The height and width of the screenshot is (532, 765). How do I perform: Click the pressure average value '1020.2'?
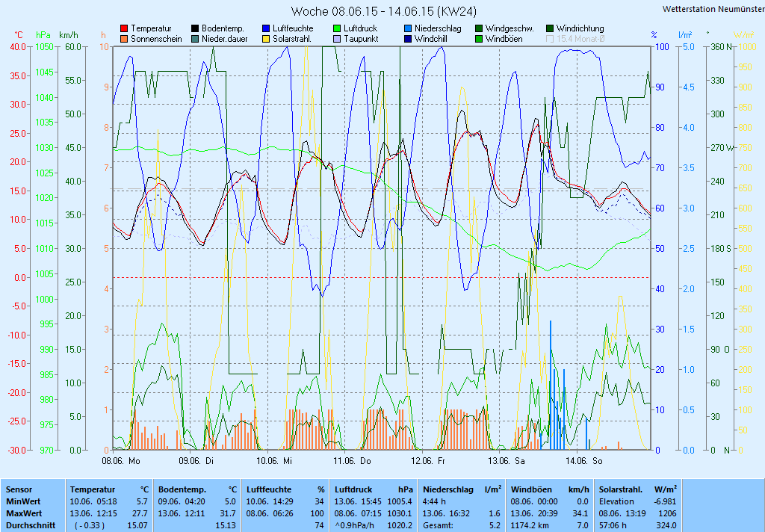pos(400,526)
